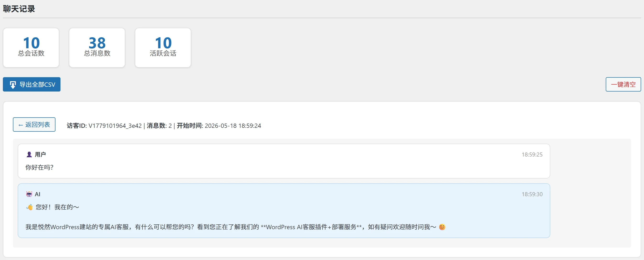Click the download icon on export button
This screenshot has width=644, height=260.
pos(12,85)
